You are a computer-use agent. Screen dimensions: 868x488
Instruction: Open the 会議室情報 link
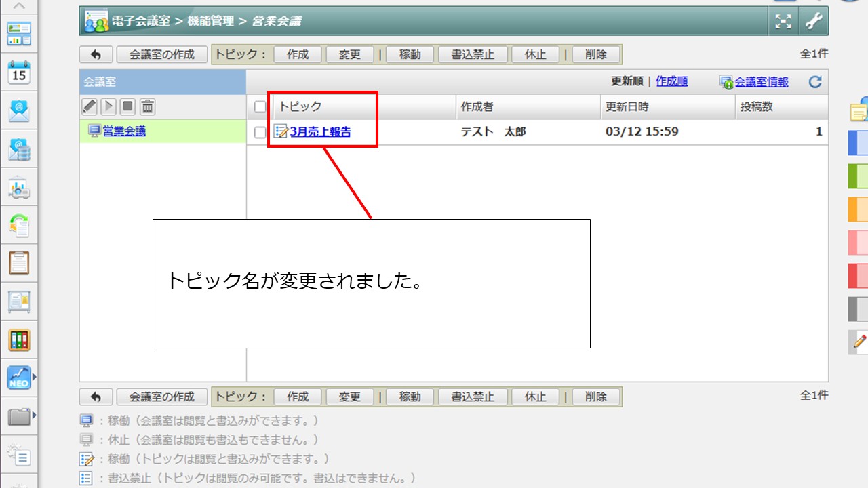point(762,82)
